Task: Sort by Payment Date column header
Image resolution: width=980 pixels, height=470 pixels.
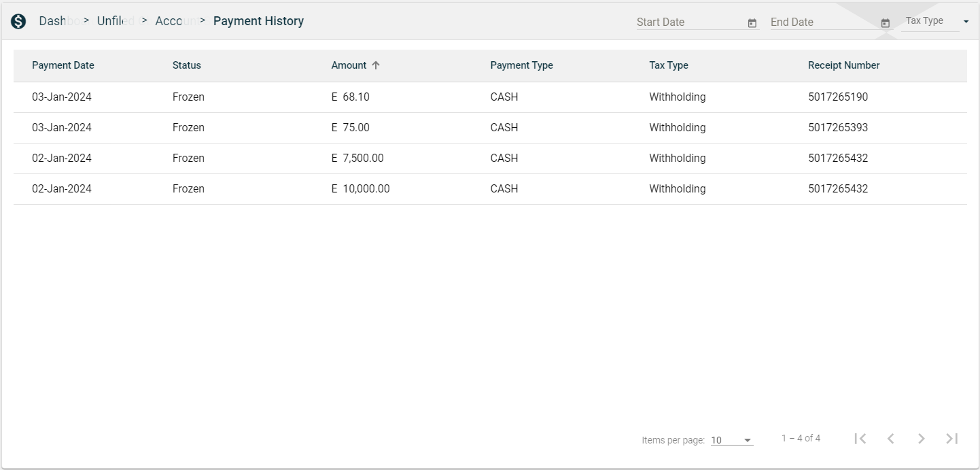Action: click(x=63, y=65)
